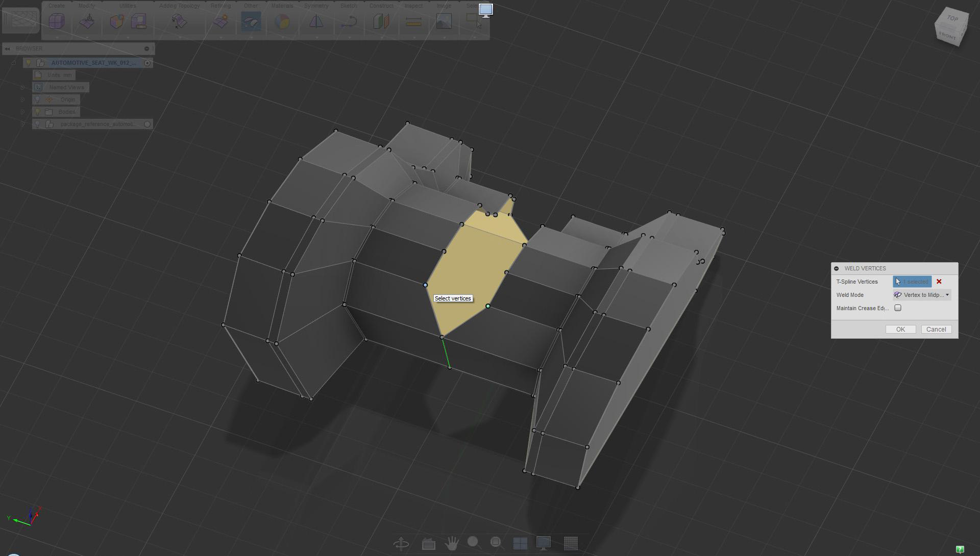Open Grid and Snaps settings icon
Viewport: 980px width, 556px height.
click(x=571, y=543)
